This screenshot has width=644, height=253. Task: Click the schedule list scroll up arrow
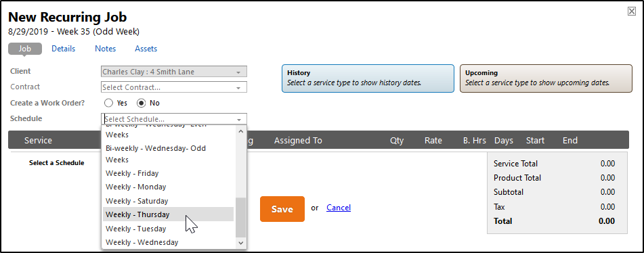(x=240, y=131)
